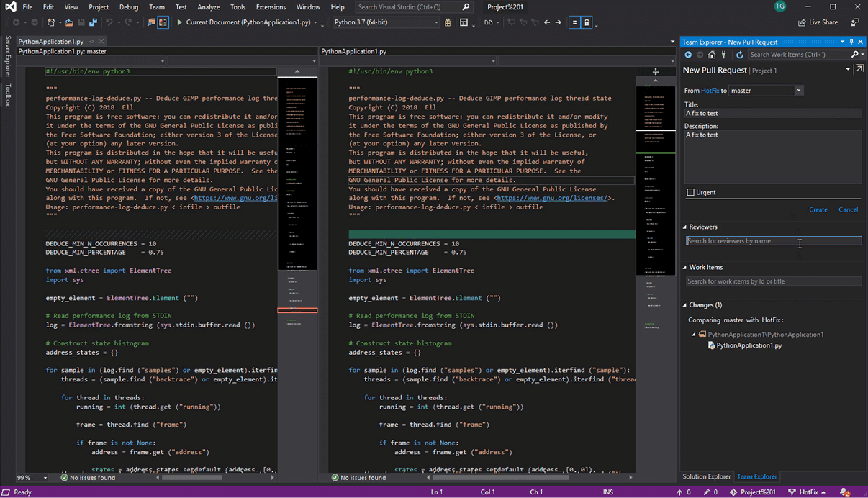Open the Debug menu
868x498 pixels.
(129, 7)
